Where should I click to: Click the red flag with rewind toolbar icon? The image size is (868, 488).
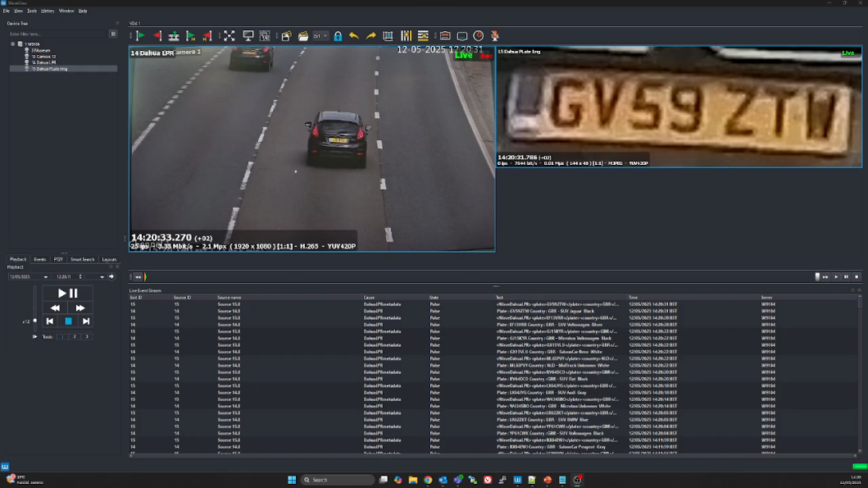tap(207, 36)
